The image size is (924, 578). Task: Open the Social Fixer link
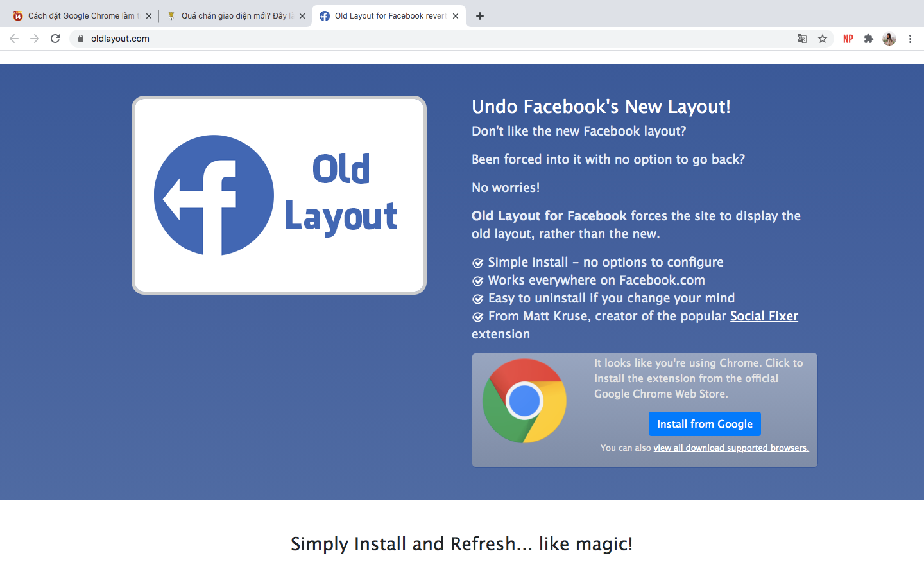click(764, 316)
